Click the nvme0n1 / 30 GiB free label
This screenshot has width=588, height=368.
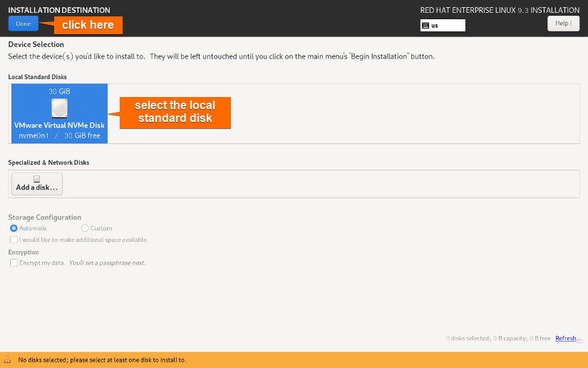click(59, 136)
